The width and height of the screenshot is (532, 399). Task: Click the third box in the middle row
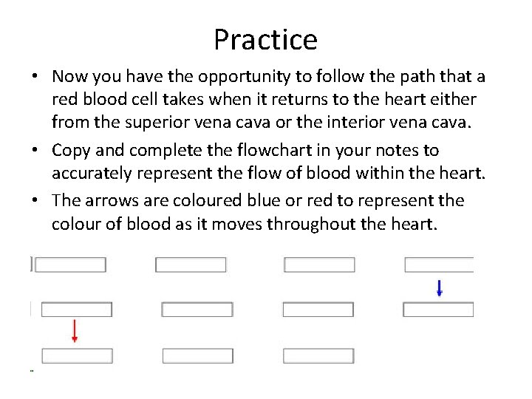pyautogui.click(x=318, y=310)
